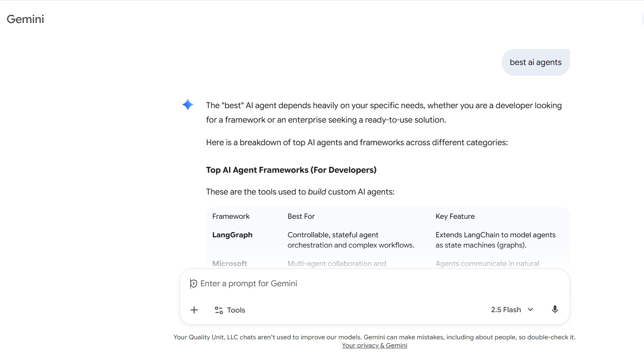Click the Gemini wordmark at the top left

pos(25,19)
